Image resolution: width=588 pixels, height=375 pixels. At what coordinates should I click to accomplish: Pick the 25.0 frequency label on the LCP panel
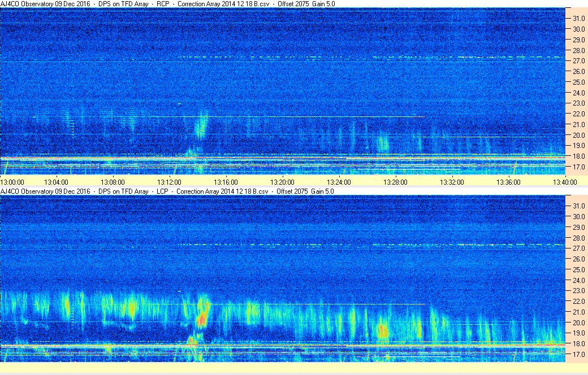[x=578, y=270]
